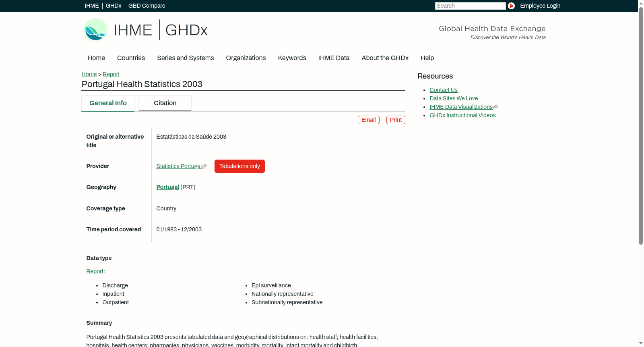Click the red search submit arrow icon
The width and height of the screenshot is (644, 347).
pos(511,6)
